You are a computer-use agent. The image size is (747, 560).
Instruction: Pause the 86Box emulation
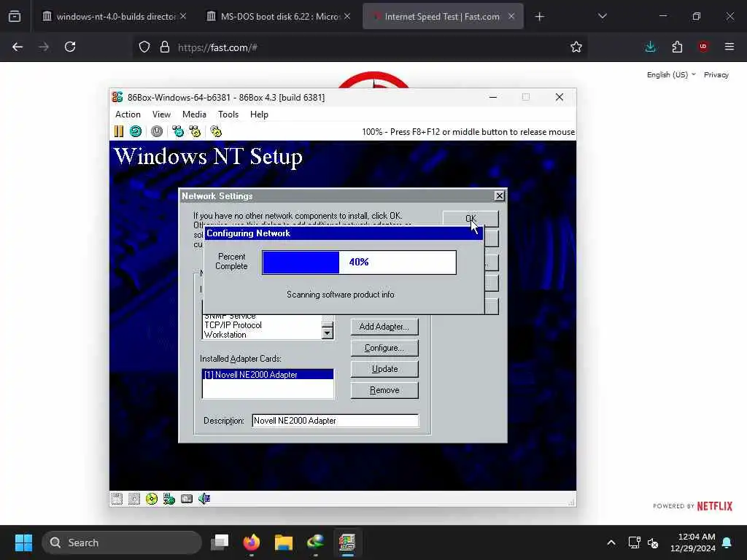coord(119,131)
